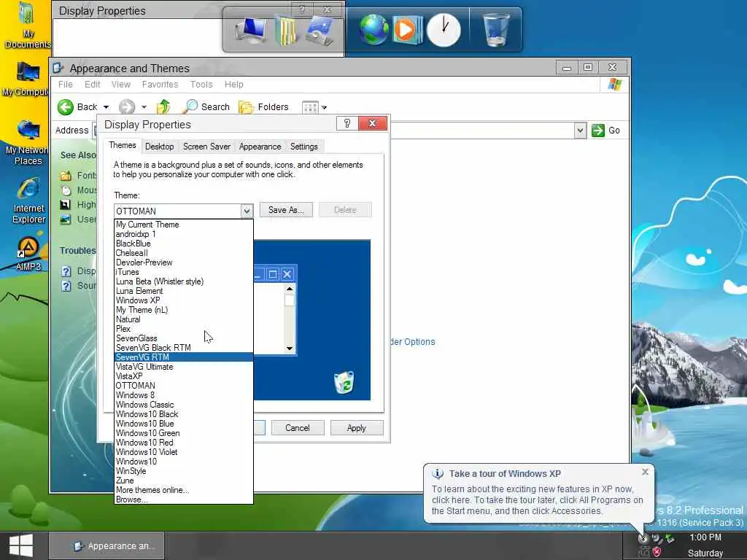Select Luna Beta (Whistler style) theme
This screenshot has height=560, width=747.
tap(184, 281)
